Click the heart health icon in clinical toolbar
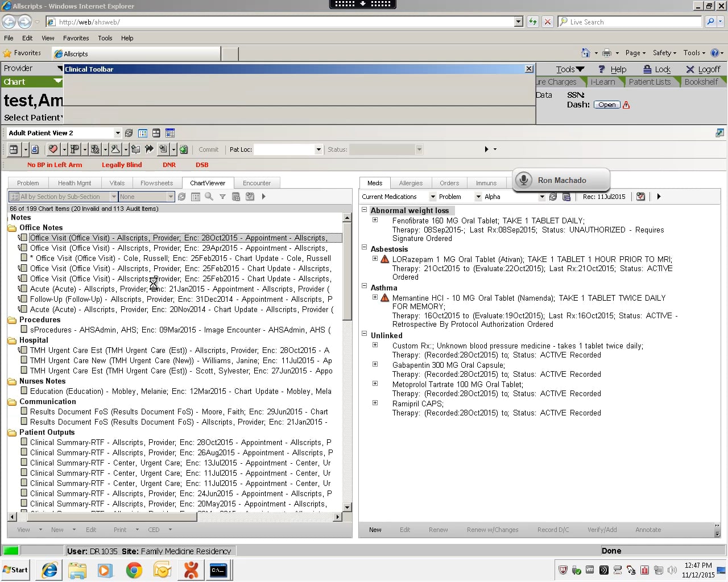The image size is (728, 582). (53, 149)
